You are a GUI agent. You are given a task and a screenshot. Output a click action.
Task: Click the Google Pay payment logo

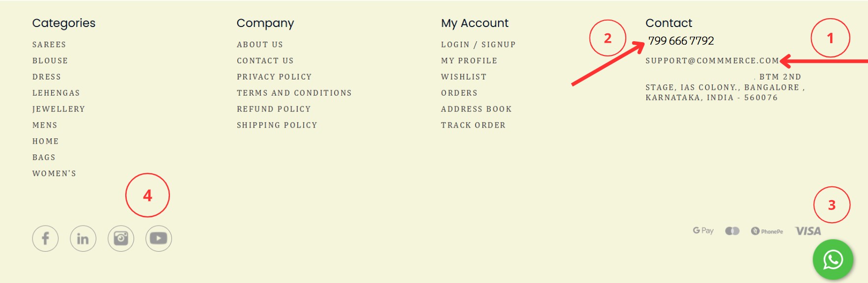pyautogui.click(x=703, y=231)
